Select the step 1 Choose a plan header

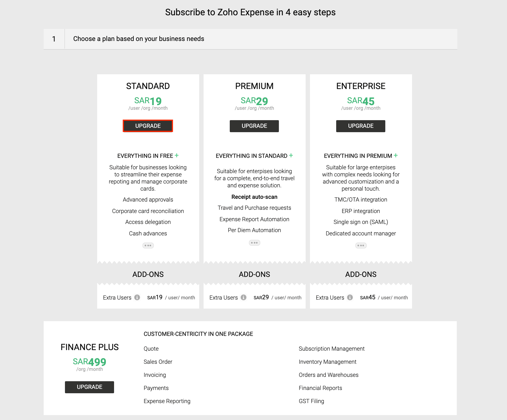(138, 39)
